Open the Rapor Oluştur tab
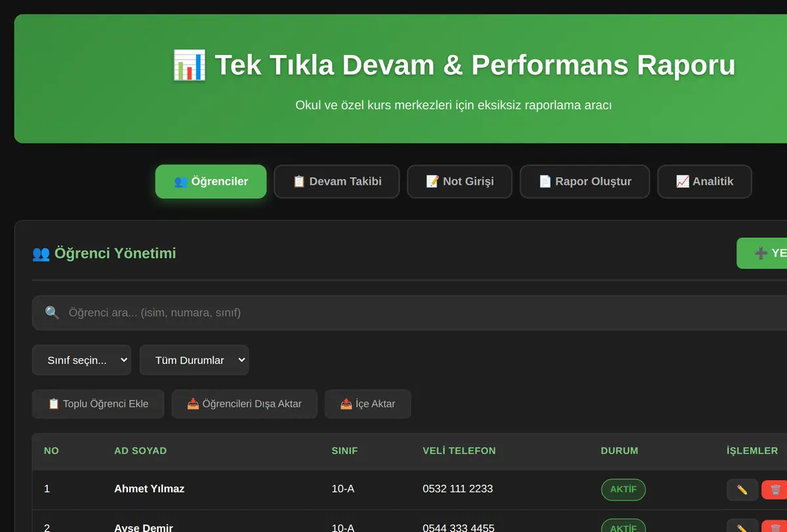This screenshot has height=532, width=787. (x=585, y=182)
